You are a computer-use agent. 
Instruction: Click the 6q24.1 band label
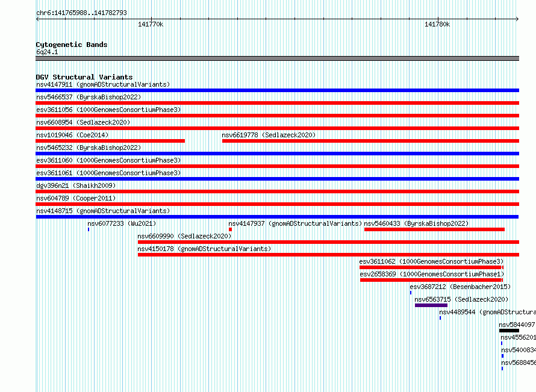47,52
